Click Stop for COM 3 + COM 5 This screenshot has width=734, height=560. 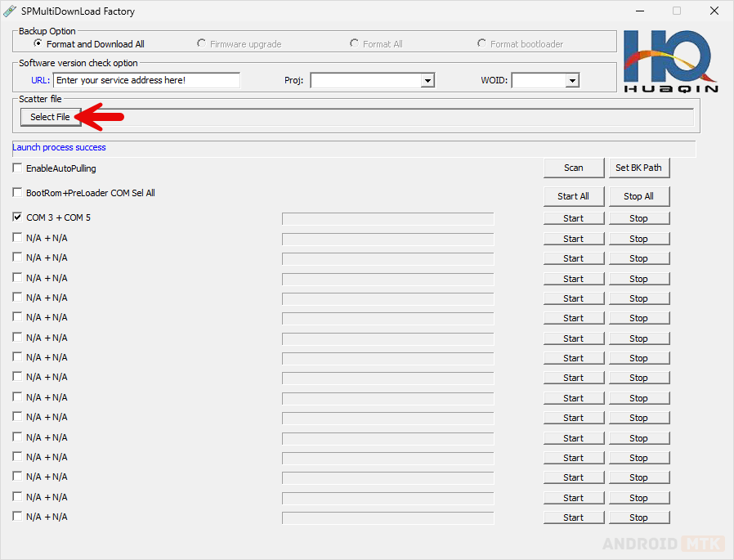(x=638, y=218)
